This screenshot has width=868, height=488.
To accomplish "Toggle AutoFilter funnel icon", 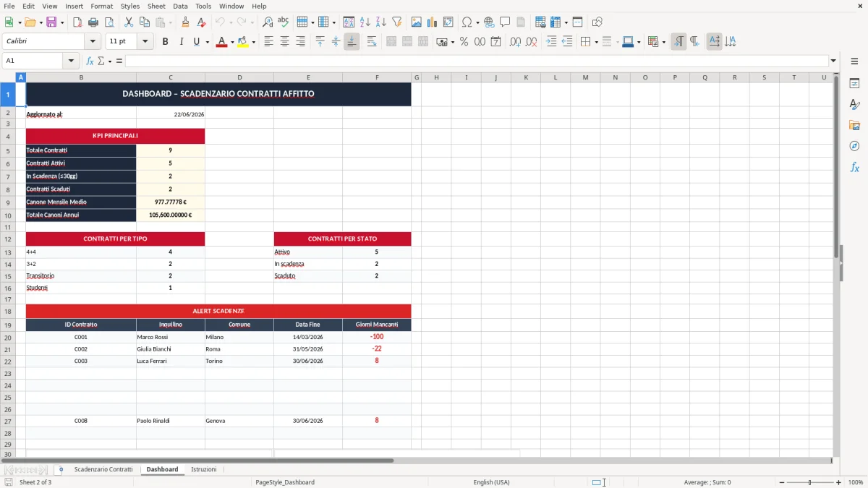I will point(396,22).
